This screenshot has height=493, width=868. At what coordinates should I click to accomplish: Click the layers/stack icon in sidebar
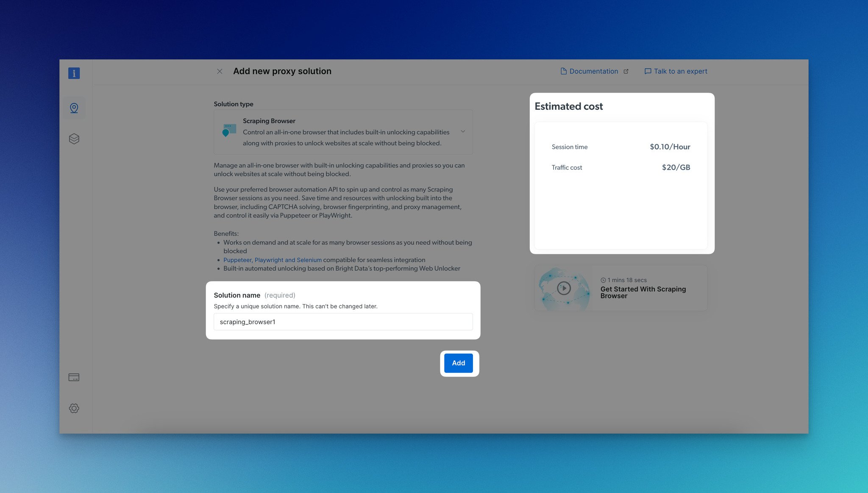tap(73, 139)
